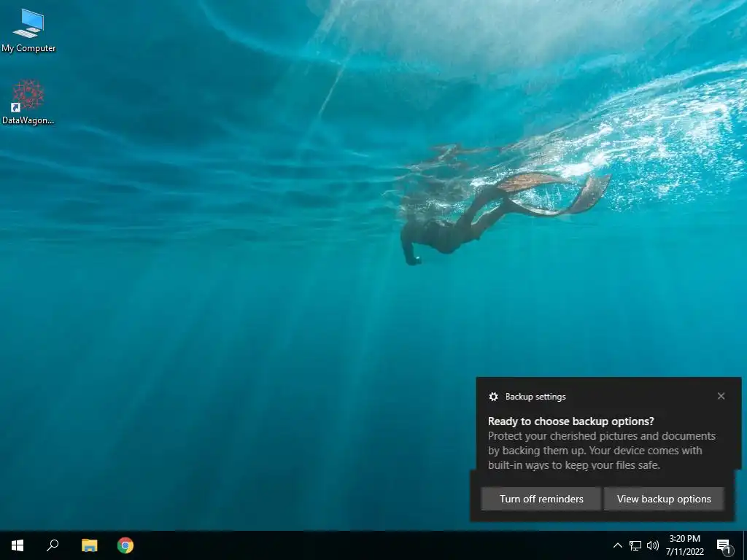The image size is (747, 560).
Task: Click the Show desktop sliver on the taskbar
Action: tap(745, 545)
